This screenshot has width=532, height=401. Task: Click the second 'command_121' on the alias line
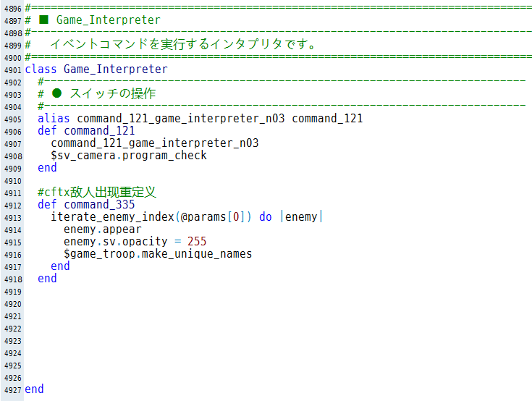327,119
